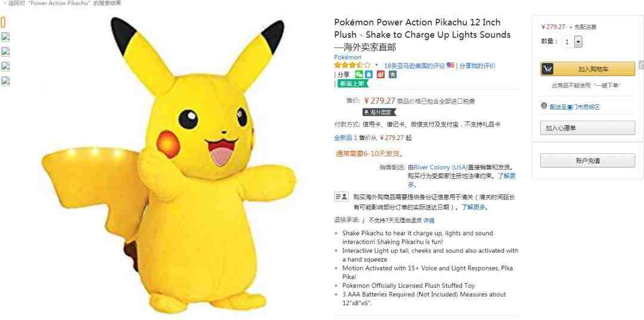Click 加入购物车 add to cart button
Viewport: 644px width, 320px height.
click(588, 69)
